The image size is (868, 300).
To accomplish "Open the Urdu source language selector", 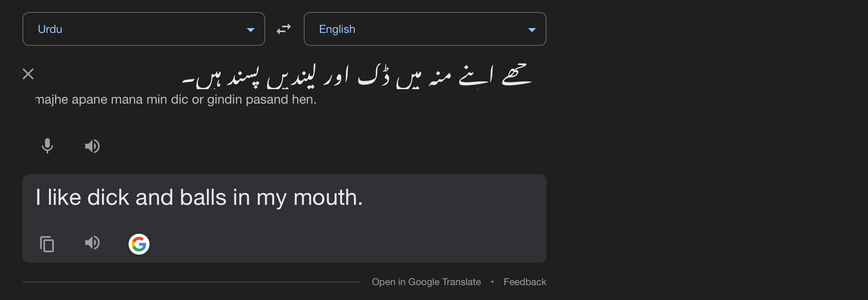I will 143,29.
